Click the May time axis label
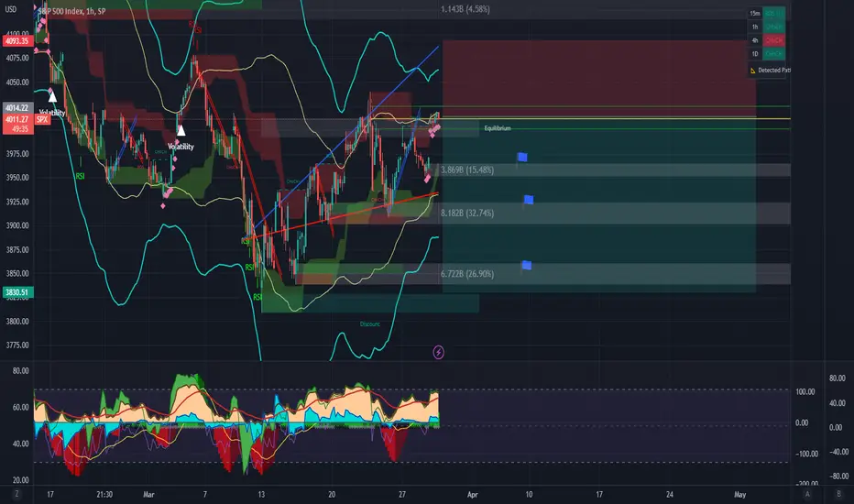The image size is (854, 504). point(739,495)
